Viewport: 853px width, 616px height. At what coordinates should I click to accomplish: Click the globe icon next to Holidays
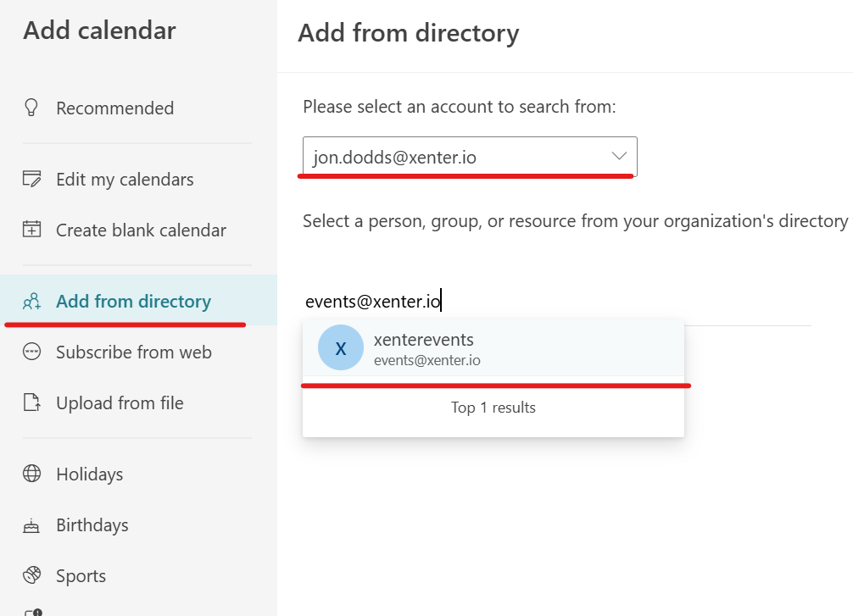pos(31,474)
